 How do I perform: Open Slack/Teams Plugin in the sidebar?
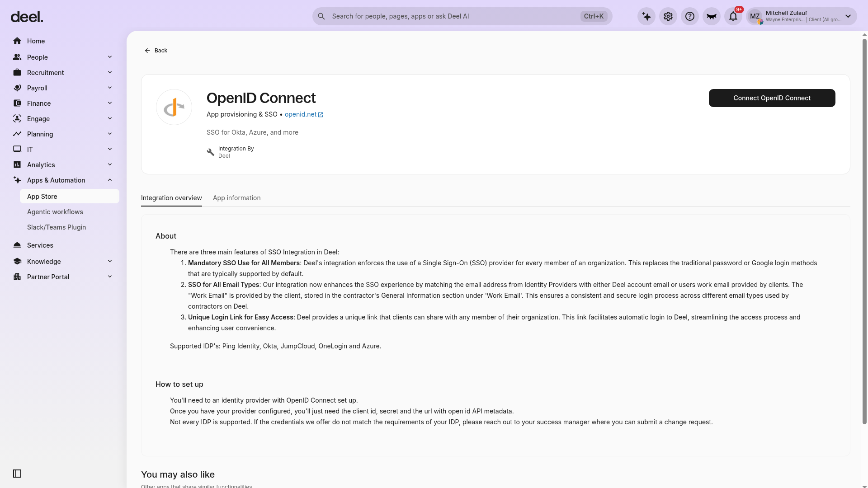(x=70, y=227)
